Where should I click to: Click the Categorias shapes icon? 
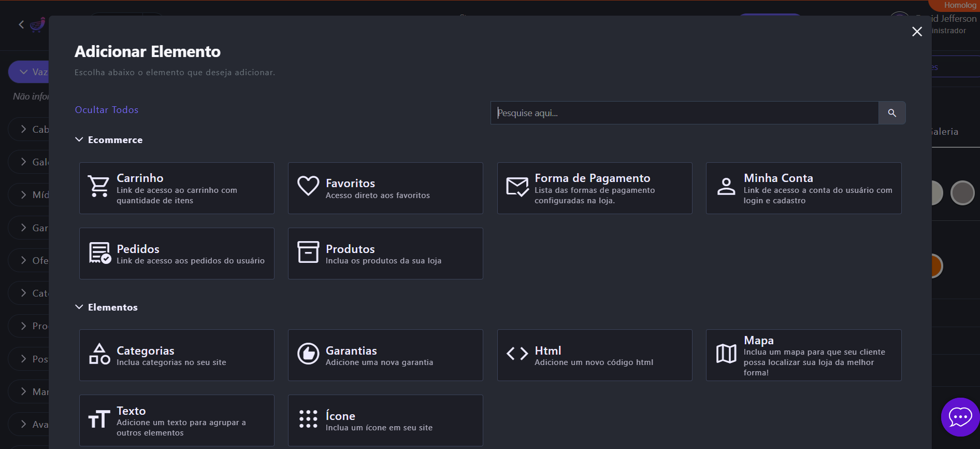(99, 354)
